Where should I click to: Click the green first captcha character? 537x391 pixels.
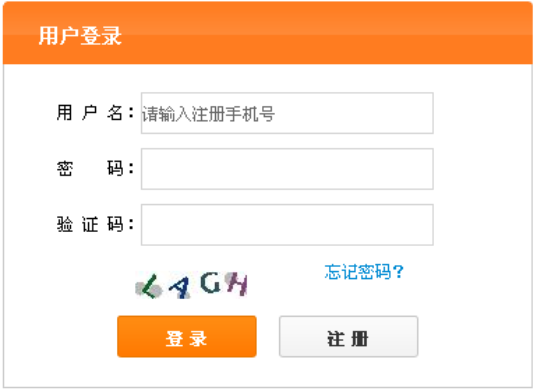click(x=149, y=287)
